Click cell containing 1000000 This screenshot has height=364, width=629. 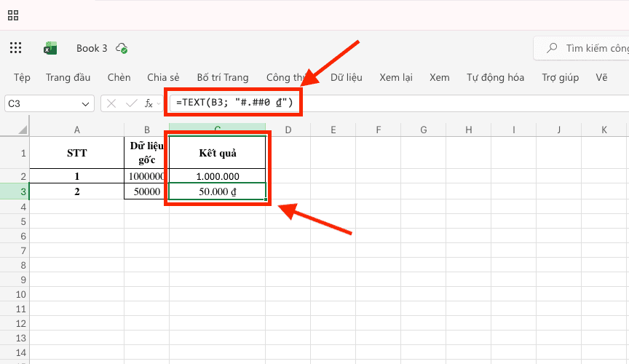click(x=147, y=176)
